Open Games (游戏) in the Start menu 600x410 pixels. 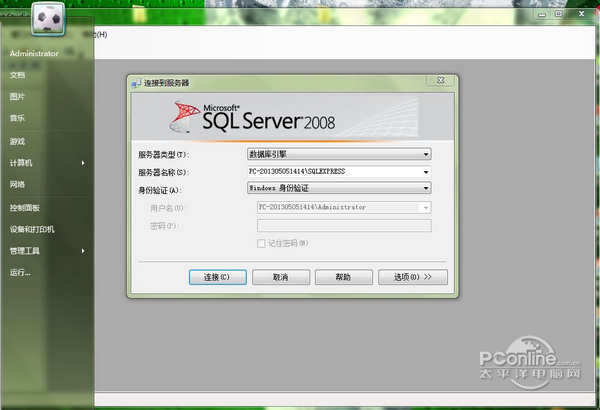(17, 141)
